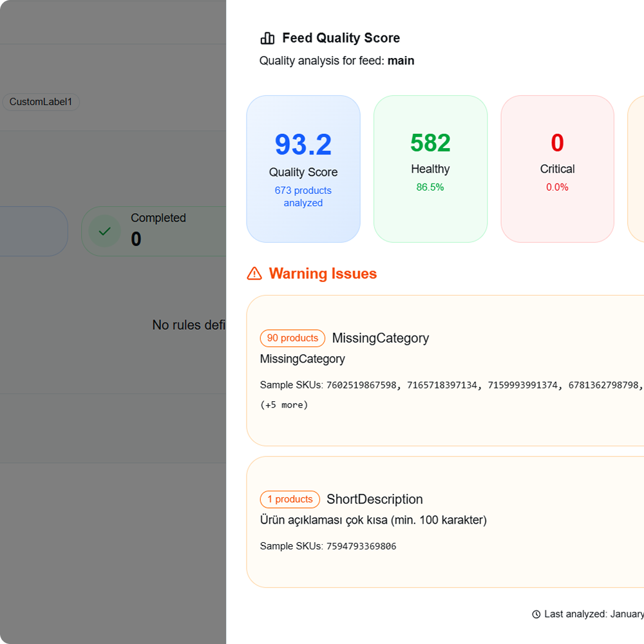The image size is (644, 644).
Task: Select the Healthy 582 stat card
Action: (x=430, y=169)
